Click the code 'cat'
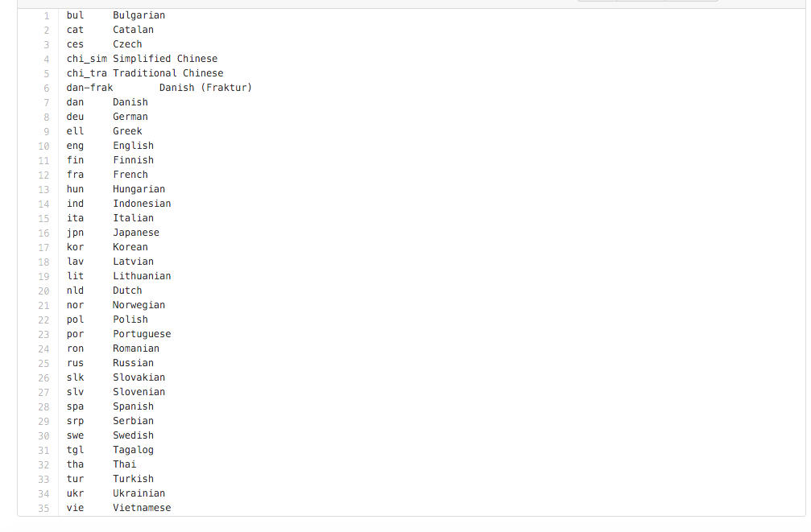The width and height of the screenshot is (811, 532). pos(75,30)
